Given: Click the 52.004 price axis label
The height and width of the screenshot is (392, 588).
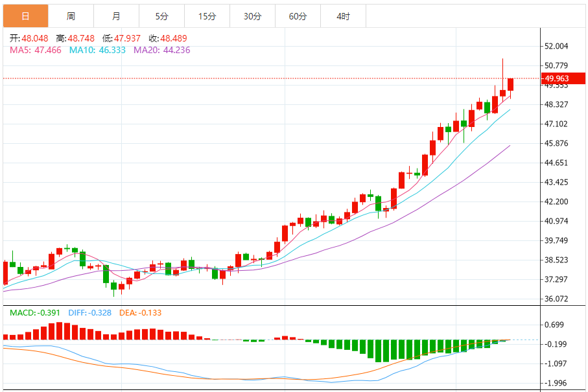Looking at the screenshot, I should click(x=556, y=46).
